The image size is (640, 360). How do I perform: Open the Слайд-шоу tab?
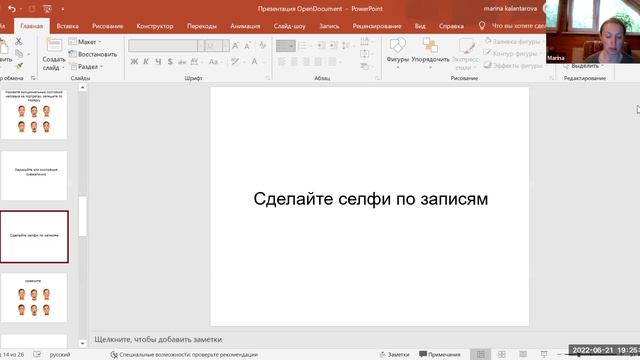coord(289,26)
